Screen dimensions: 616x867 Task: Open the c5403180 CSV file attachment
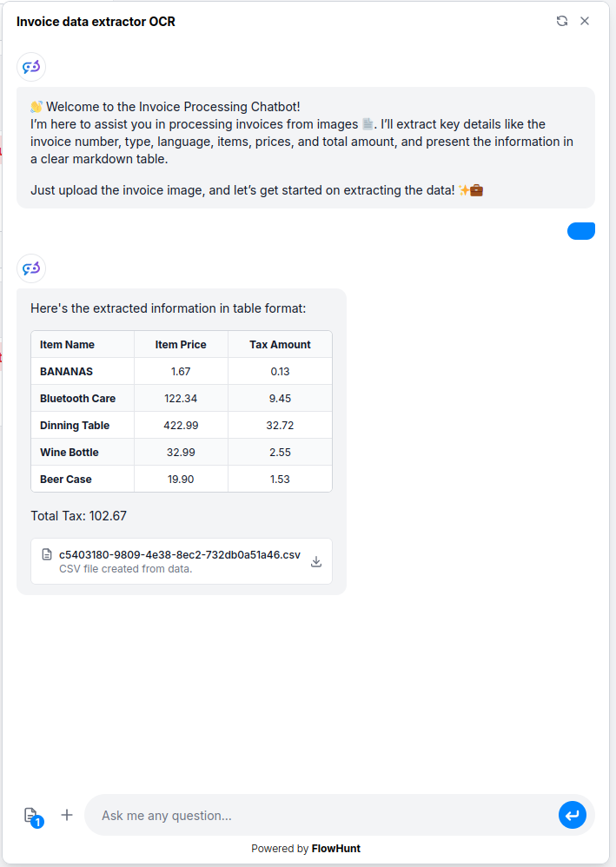pyautogui.click(x=179, y=554)
